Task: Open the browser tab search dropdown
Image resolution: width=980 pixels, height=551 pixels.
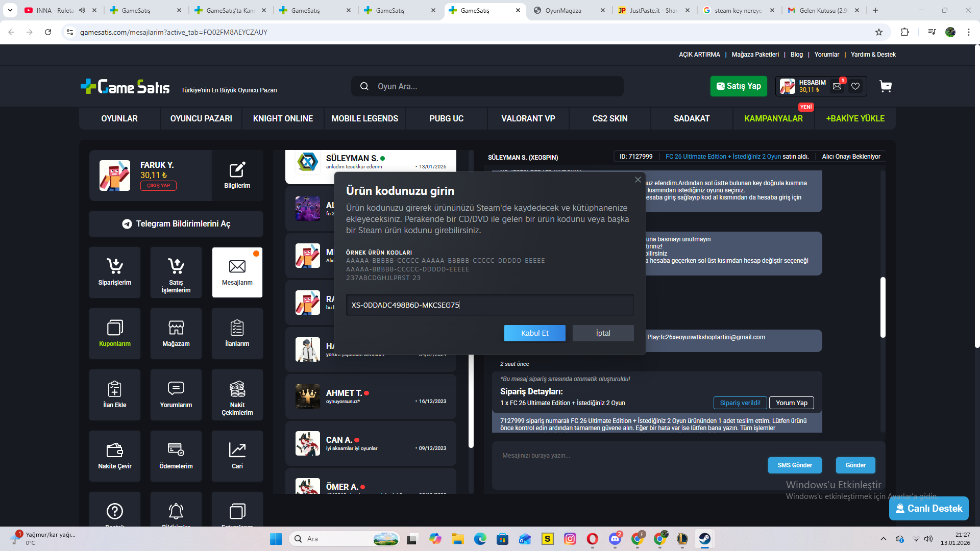Action: tap(10, 10)
